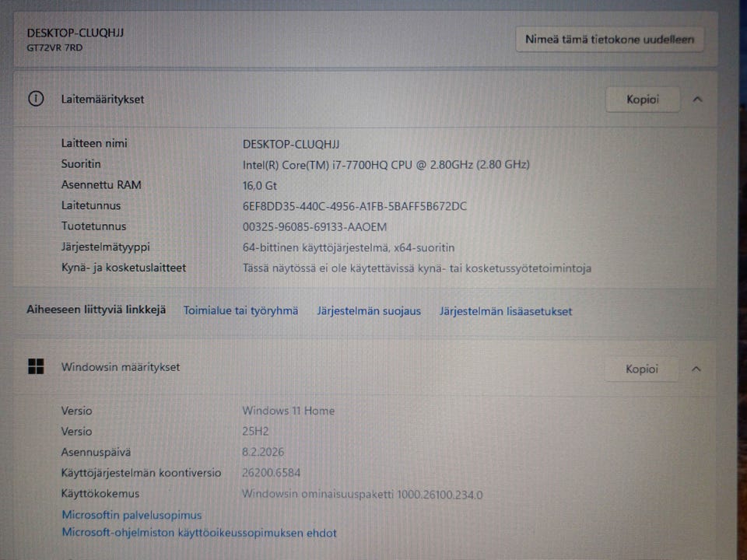This screenshot has height=560, width=747.
Task: Select the pen and touch unavailable message
Action: 417,268
